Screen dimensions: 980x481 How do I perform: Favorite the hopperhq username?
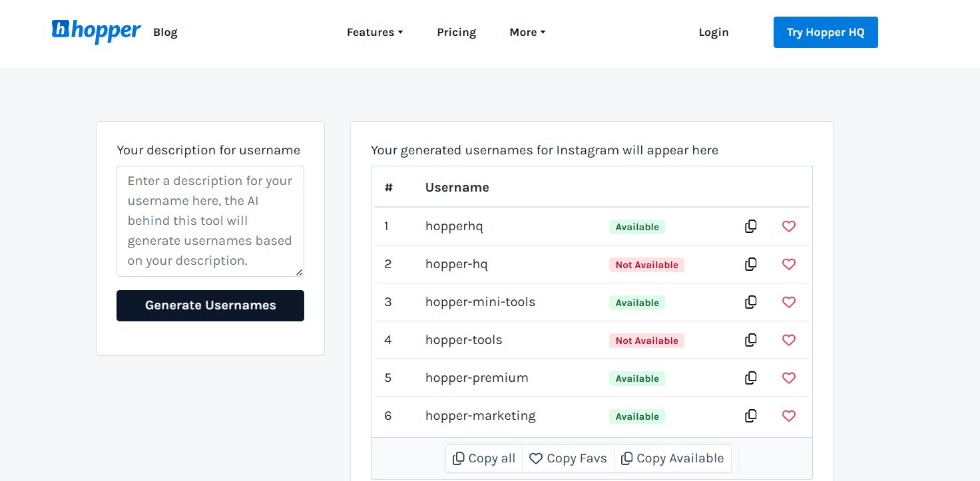point(789,226)
